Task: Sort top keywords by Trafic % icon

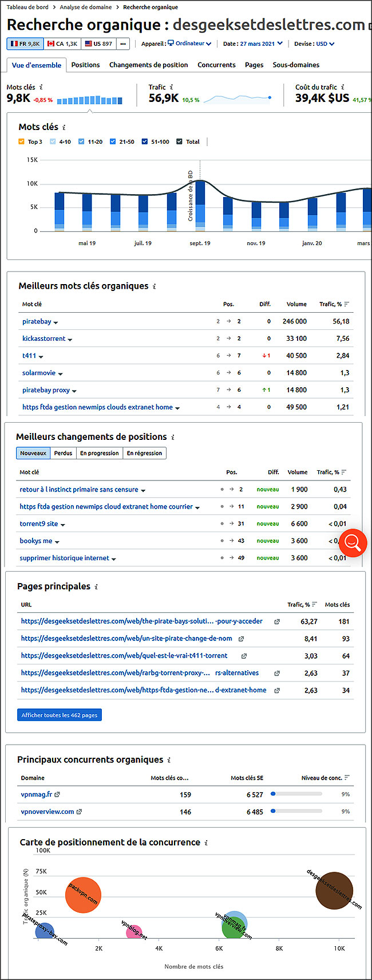Action: (347, 304)
